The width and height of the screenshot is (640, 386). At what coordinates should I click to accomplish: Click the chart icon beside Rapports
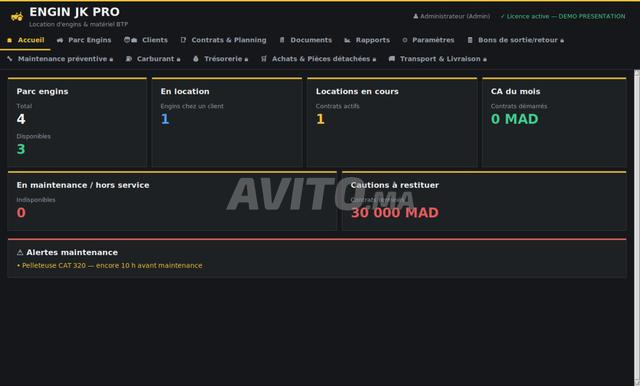pos(347,40)
